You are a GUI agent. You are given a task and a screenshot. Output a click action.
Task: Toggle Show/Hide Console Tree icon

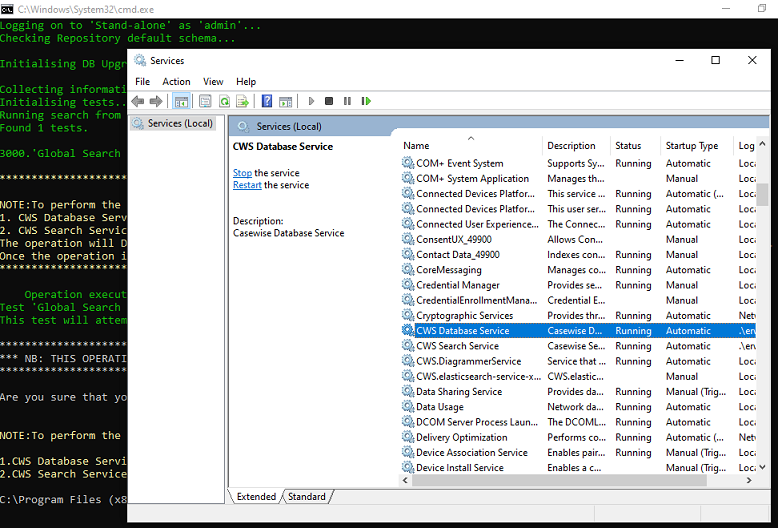click(182, 101)
